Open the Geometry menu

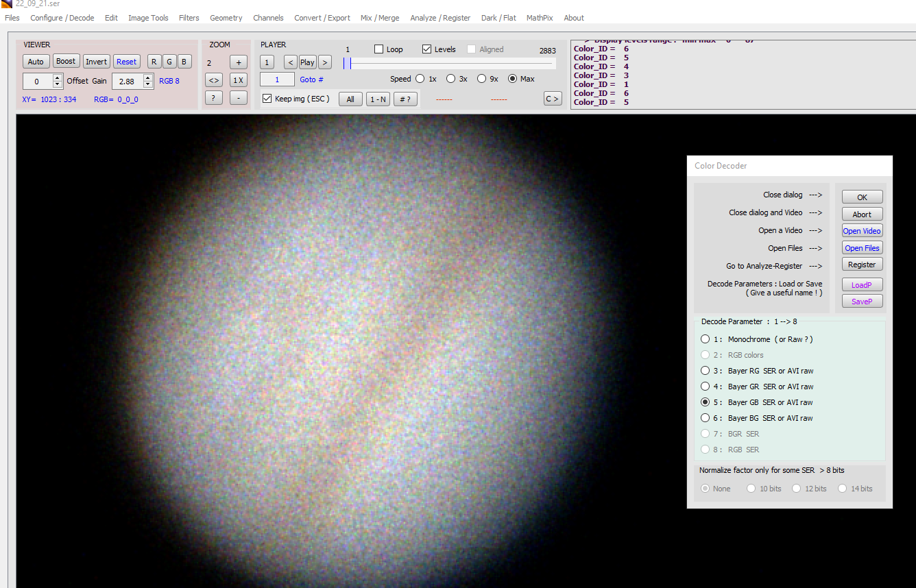[x=226, y=18]
